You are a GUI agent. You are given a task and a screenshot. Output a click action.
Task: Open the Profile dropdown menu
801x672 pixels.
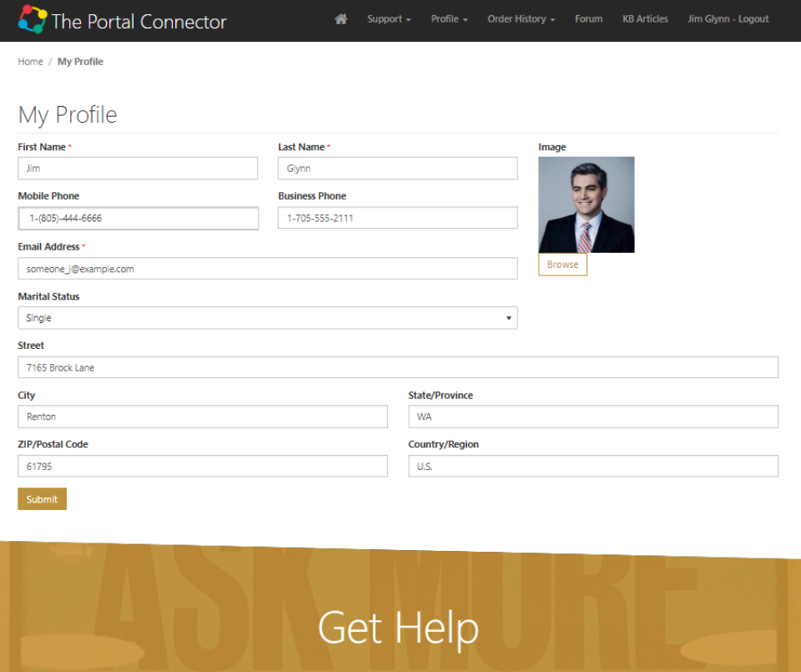click(x=449, y=18)
